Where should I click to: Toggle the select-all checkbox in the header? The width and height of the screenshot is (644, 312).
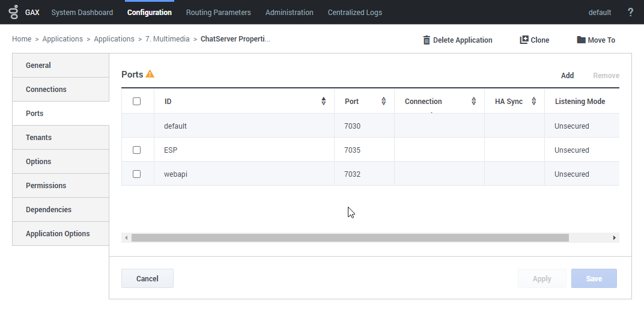point(137,101)
